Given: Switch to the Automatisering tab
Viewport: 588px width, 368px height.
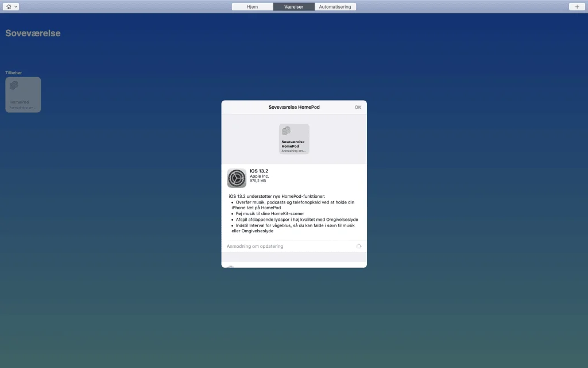Looking at the screenshot, I should pos(335,6).
